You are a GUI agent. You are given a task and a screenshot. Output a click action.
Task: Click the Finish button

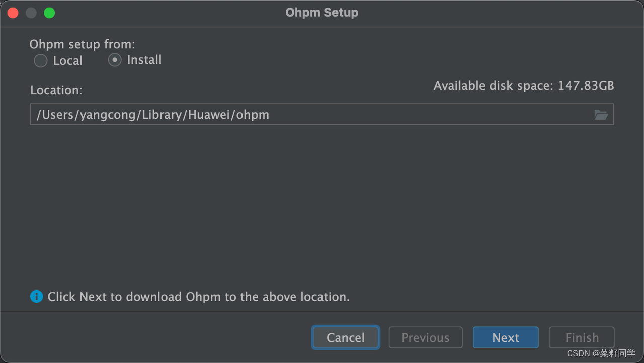click(582, 337)
